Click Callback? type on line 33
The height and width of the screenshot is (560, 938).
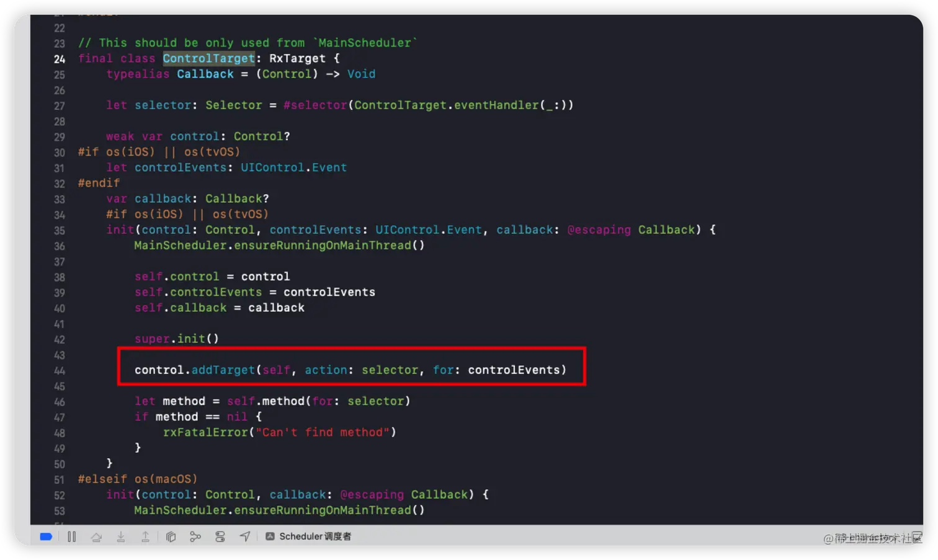[237, 198]
